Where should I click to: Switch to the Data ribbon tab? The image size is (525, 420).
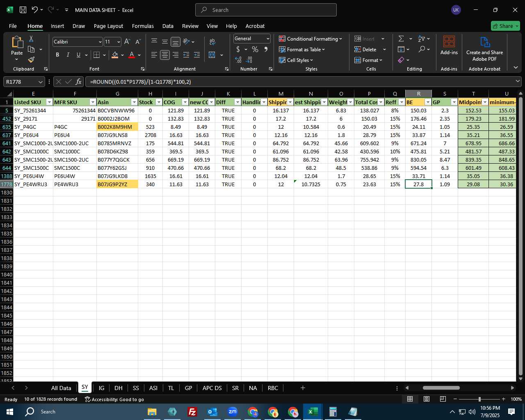point(168,26)
